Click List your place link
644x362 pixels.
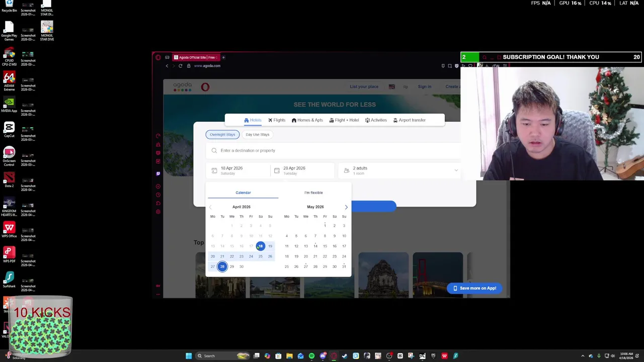364,86
